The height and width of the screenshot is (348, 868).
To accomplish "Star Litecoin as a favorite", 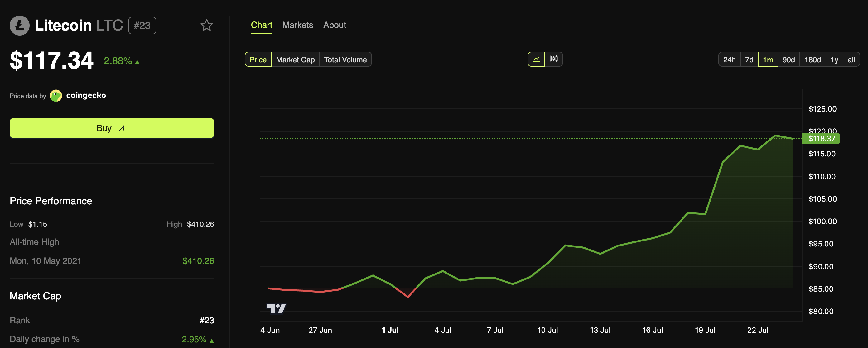I will pyautogui.click(x=206, y=25).
